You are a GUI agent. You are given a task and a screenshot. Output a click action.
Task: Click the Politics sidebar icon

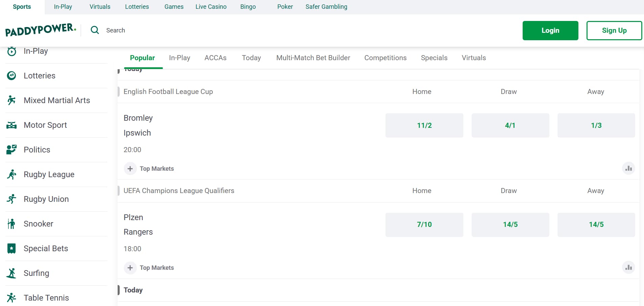(x=11, y=149)
